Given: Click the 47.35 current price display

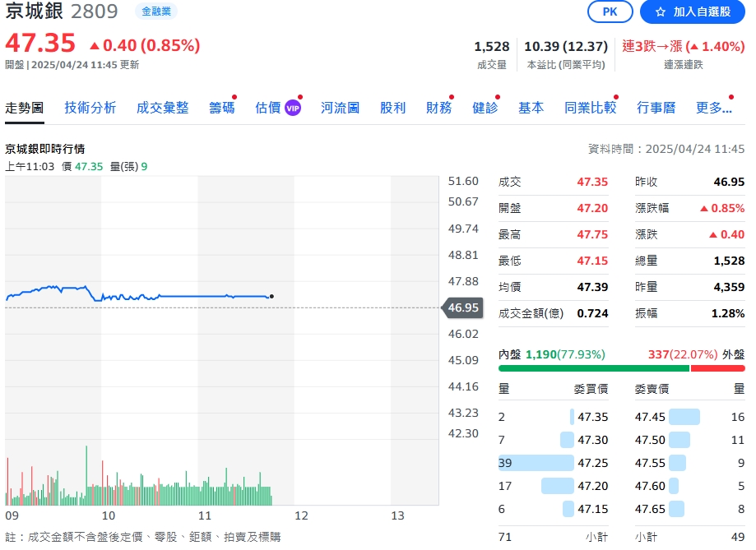Looking at the screenshot, I should tap(39, 43).
